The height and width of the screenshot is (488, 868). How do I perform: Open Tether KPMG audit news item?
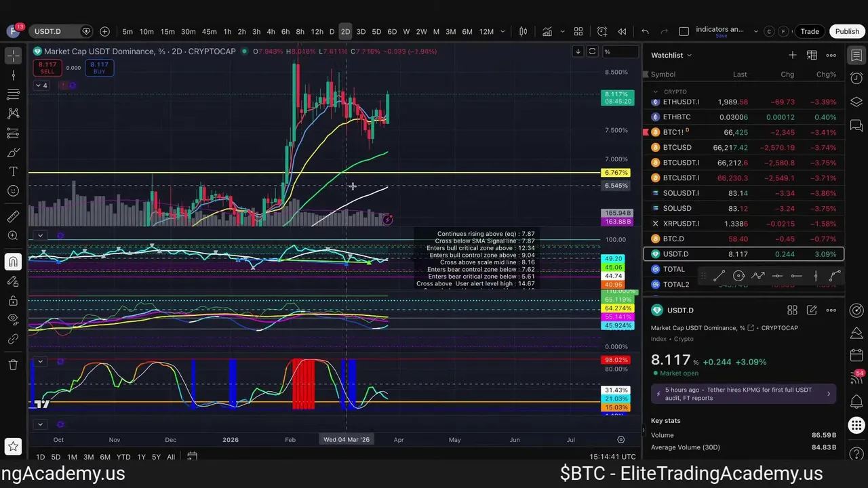tap(743, 394)
